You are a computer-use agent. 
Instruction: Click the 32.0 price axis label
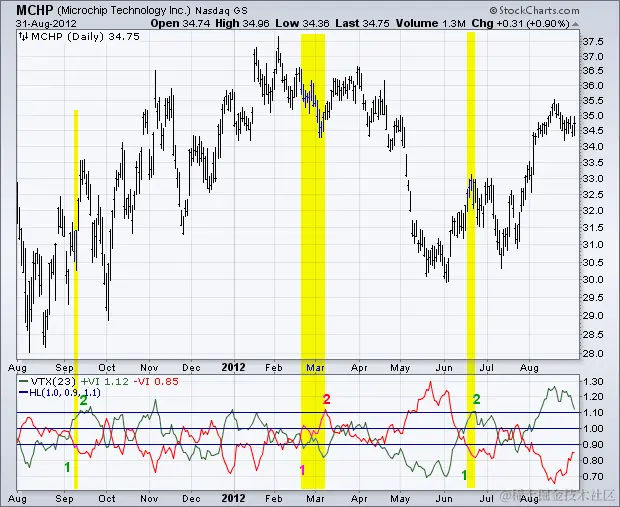click(x=592, y=211)
